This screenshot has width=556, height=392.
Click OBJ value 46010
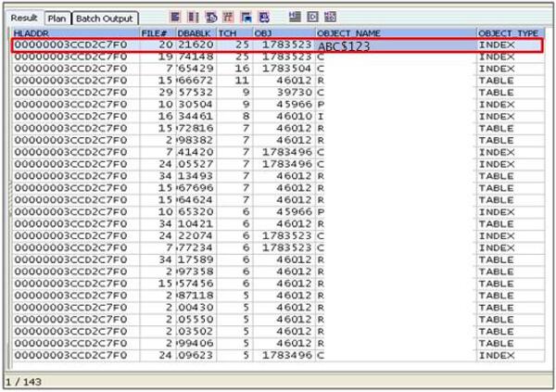[x=295, y=117]
